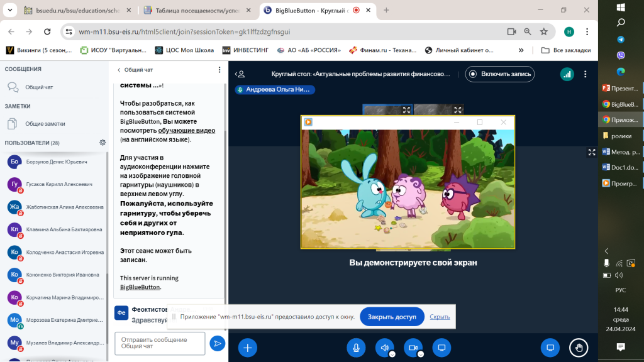
Task: Fullscreen first webcam thumbnail
Action: 406,109
